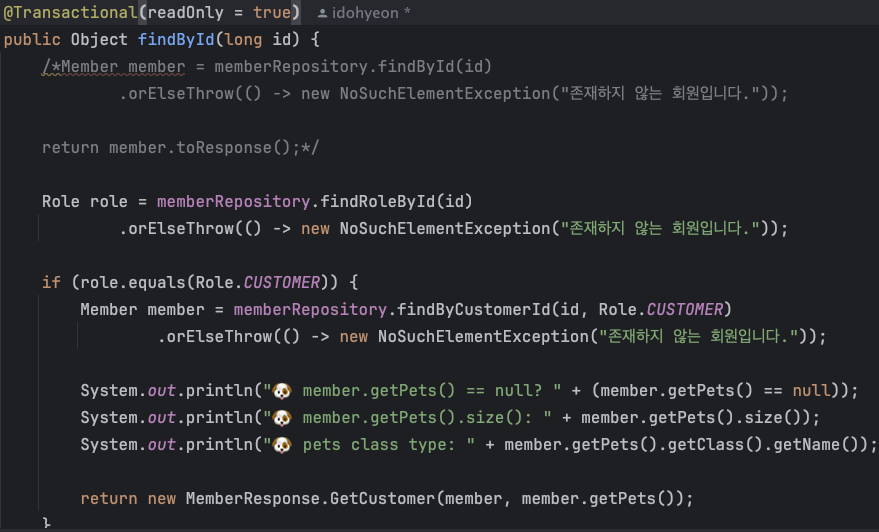Click the 'if' keyword of role check

pos(51,282)
